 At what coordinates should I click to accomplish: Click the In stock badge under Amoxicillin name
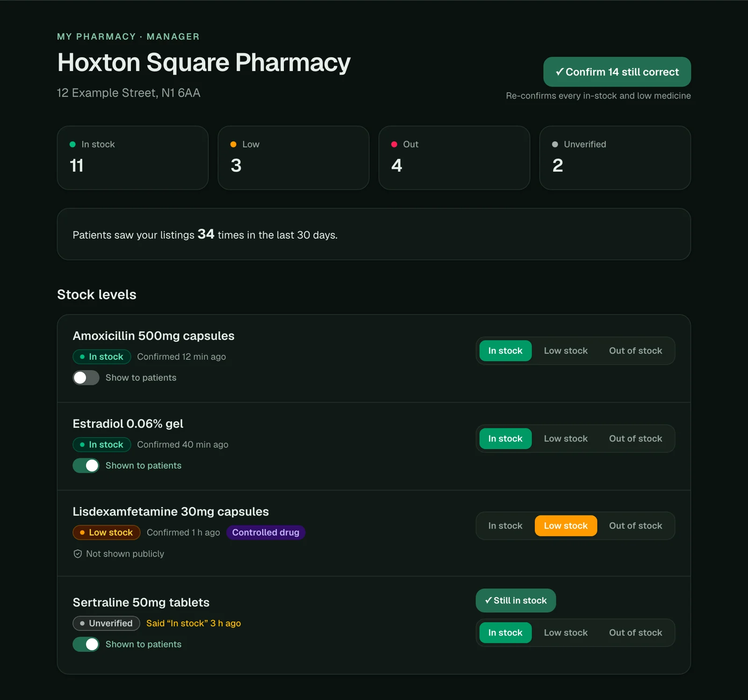click(x=102, y=357)
